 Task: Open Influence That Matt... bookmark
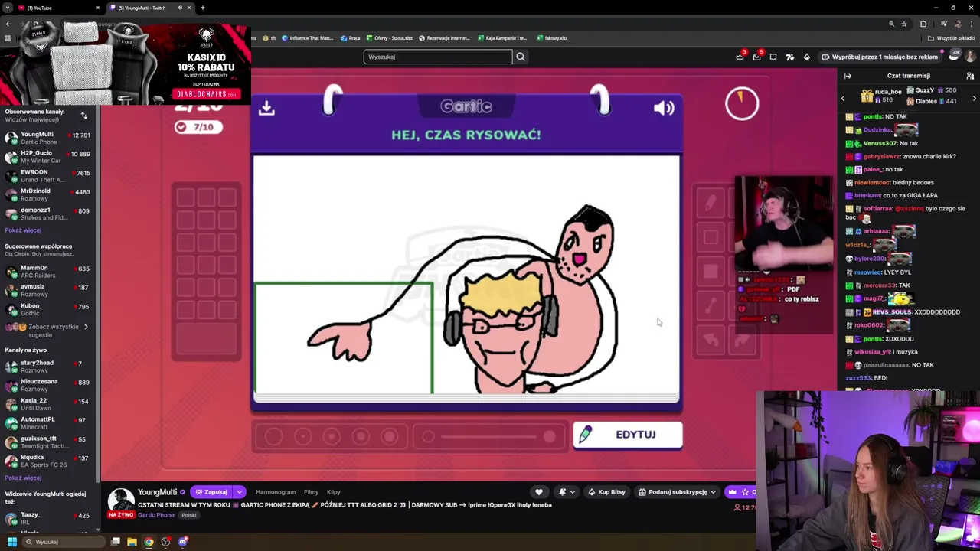click(307, 38)
